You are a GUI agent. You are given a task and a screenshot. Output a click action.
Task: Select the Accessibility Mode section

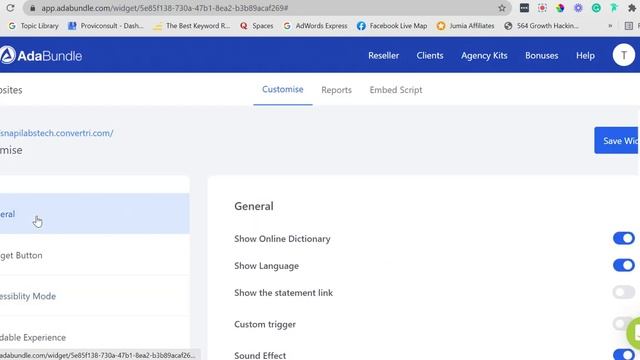click(x=95, y=296)
